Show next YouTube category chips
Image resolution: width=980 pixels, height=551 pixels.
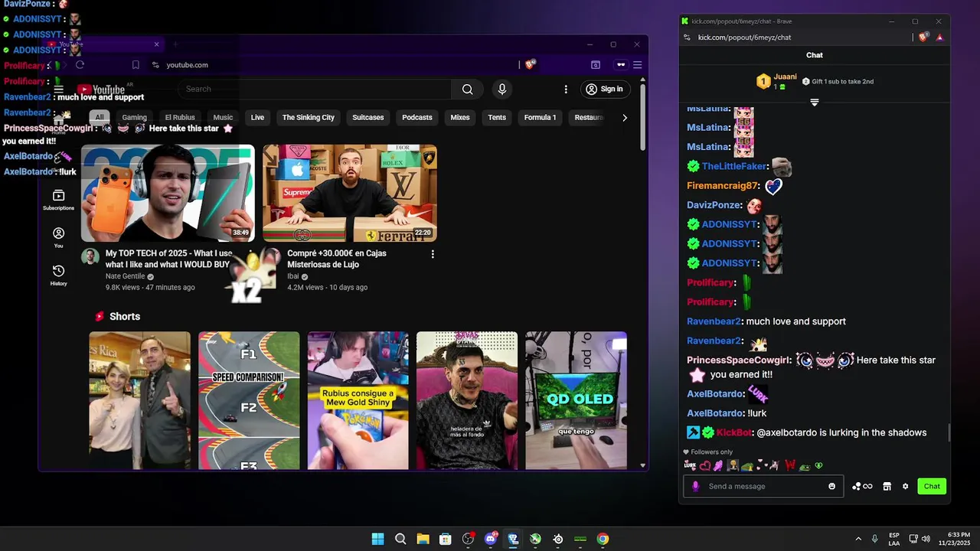[x=625, y=118]
